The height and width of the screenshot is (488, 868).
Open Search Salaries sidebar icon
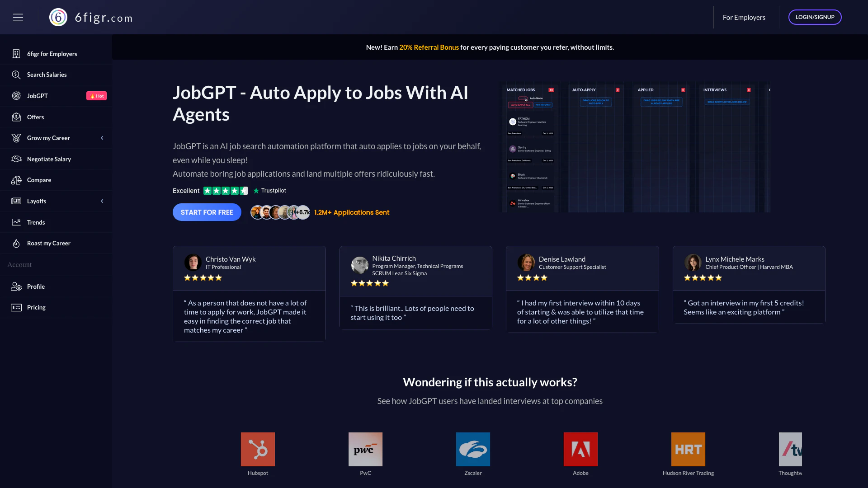(16, 75)
